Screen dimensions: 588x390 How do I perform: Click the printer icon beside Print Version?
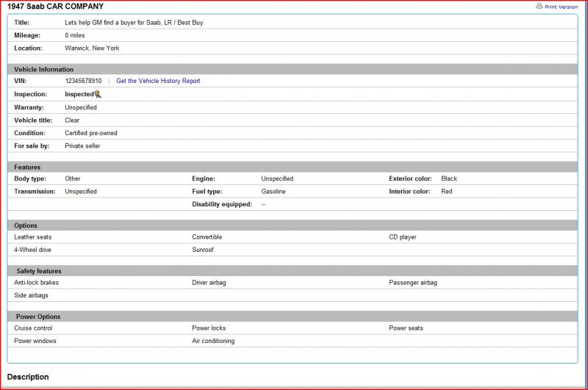539,6
